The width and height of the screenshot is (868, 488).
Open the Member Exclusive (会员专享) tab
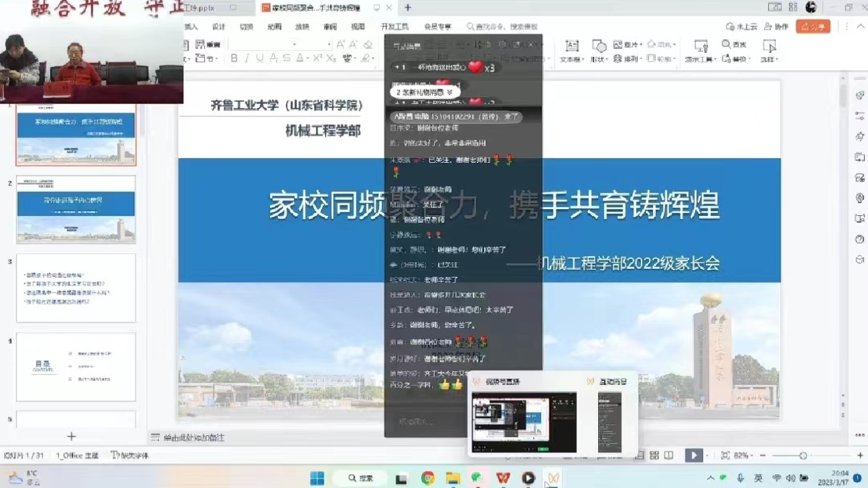(x=437, y=26)
